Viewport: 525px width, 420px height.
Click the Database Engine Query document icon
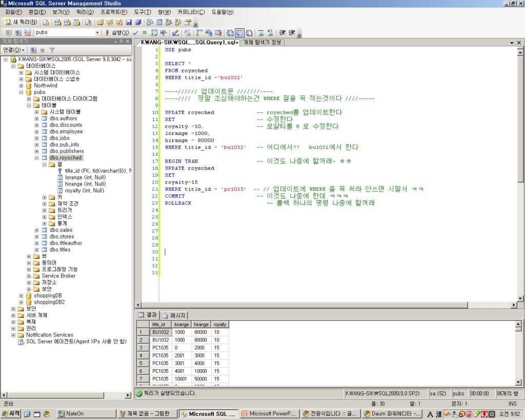46,22
